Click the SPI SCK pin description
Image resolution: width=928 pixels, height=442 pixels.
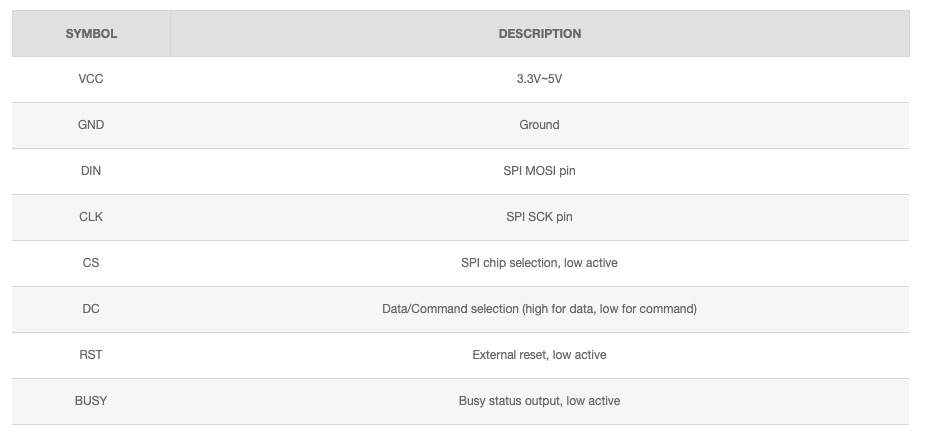pyautogui.click(x=539, y=217)
